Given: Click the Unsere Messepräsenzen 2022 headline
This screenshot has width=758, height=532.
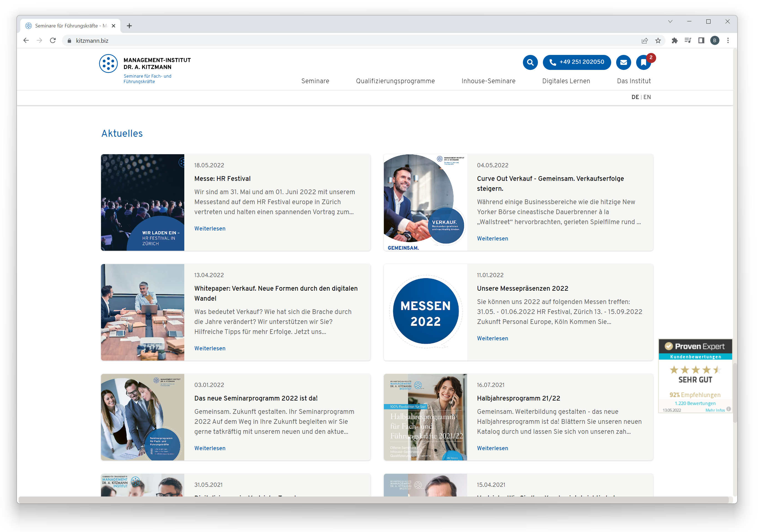Looking at the screenshot, I should (x=522, y=288).
